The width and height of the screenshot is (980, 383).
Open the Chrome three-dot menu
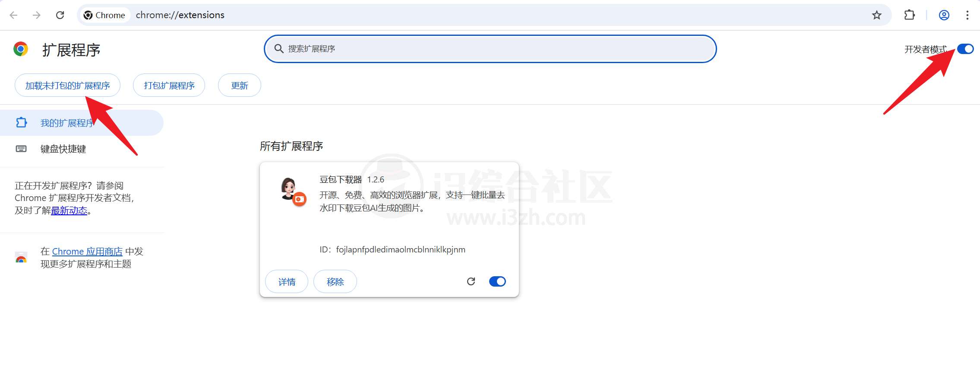(x=967, y=15)
